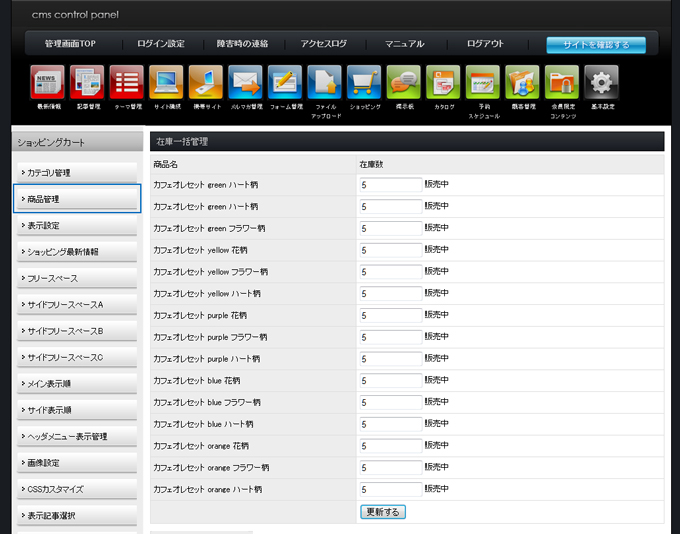
Task: Select the フォーム管理 form icon
Action: click(x=285, y=82)
